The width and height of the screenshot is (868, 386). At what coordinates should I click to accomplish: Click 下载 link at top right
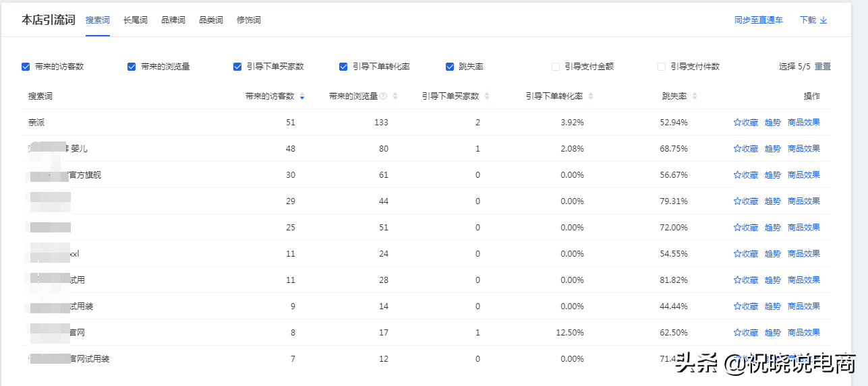pos(808,20)
